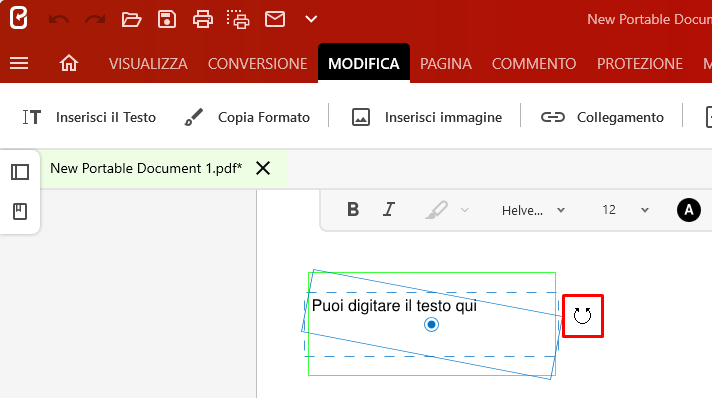
Task: Open the CONVERSIONE tab
Action: 257,64
